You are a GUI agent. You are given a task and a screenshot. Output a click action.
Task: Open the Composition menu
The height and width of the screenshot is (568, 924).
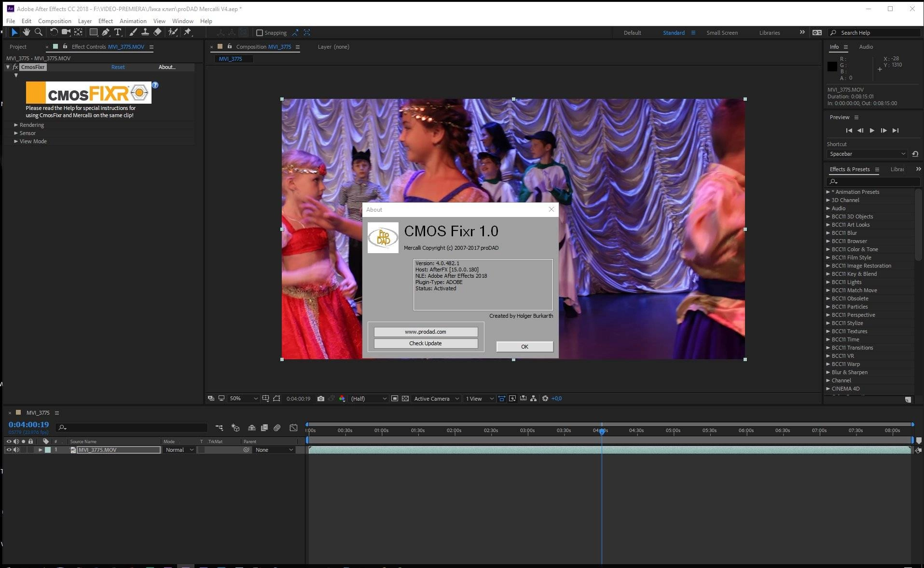tap(55, 21)
